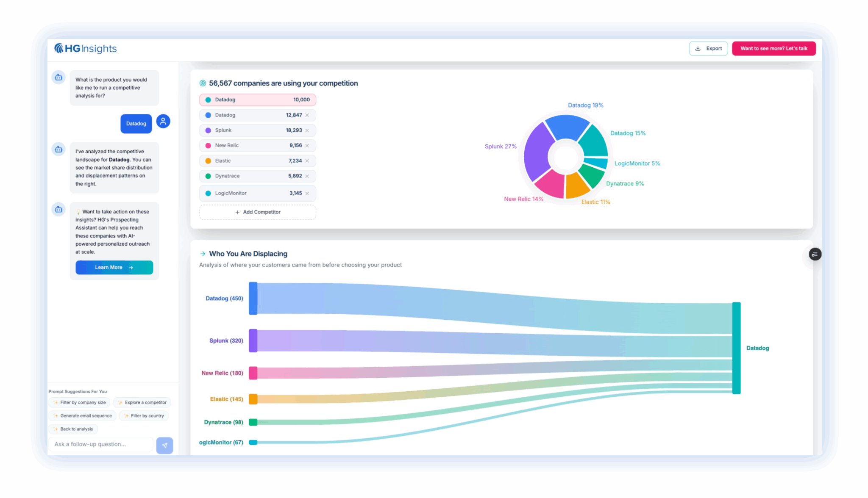Click the Ask a follow-up question field
Image resolution: width=868 pixels, height=498 pixels.
click(x=101, y=444)
